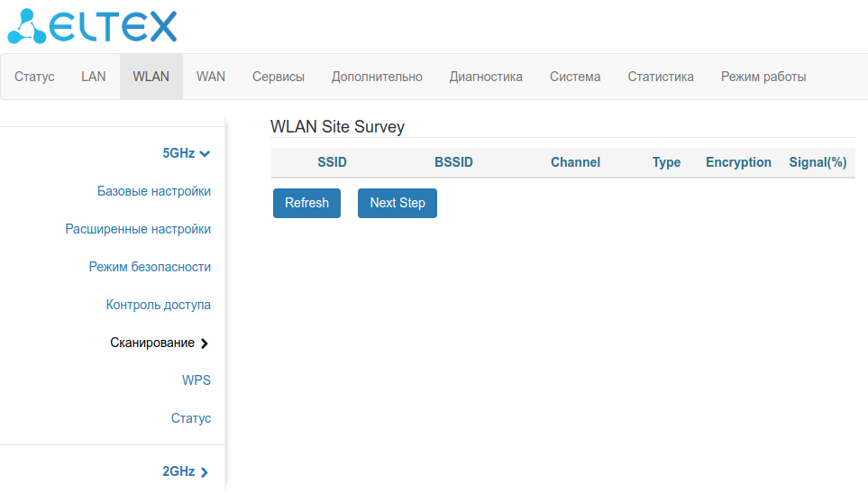
Task: Open the Статус top menu tab
Action: tap(34, 77)
